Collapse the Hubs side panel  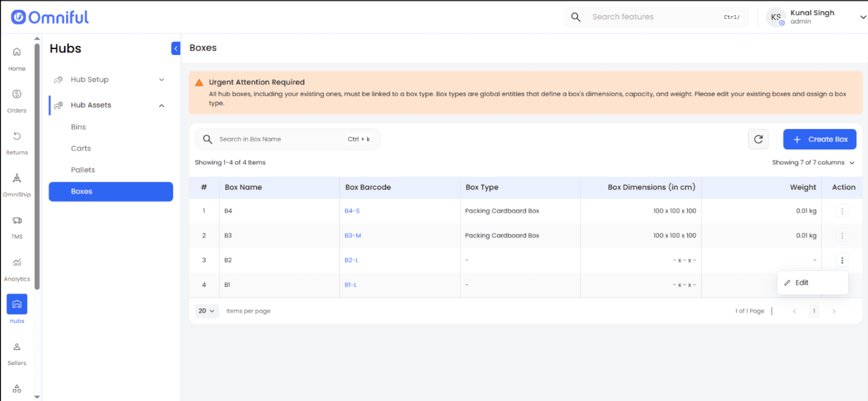click(176, 49)
